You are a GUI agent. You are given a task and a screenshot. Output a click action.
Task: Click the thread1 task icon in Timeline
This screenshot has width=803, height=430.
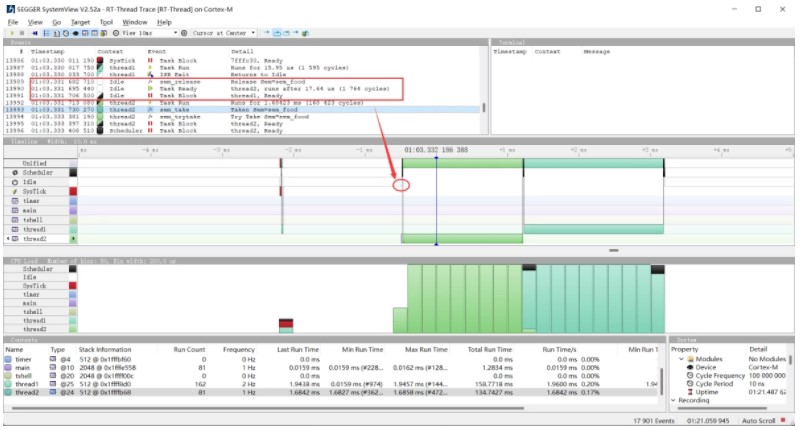click(x=15, y=229)
